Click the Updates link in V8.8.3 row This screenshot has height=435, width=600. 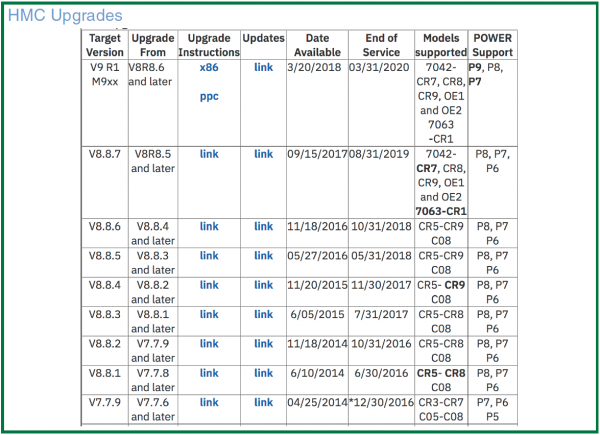(263, 314)
